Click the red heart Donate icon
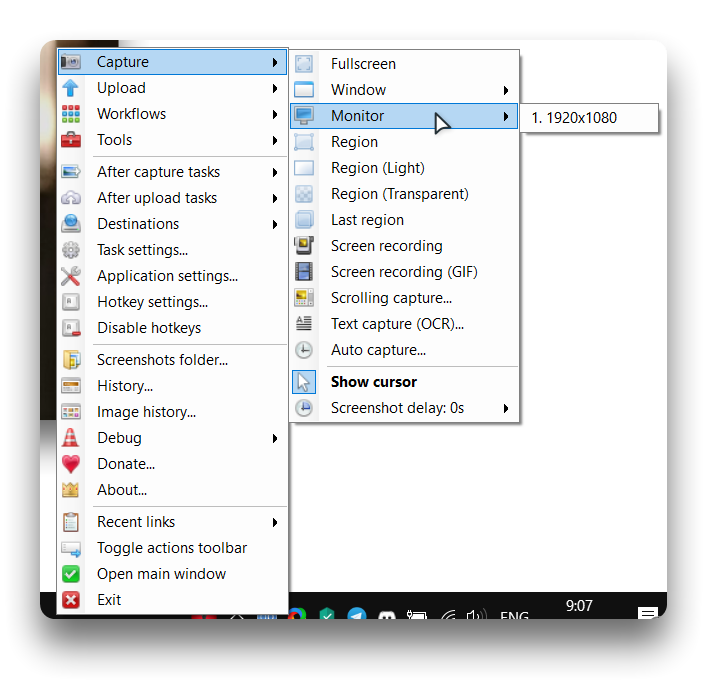This screenshot has height=684, width=707. click(x=71, y=464)
